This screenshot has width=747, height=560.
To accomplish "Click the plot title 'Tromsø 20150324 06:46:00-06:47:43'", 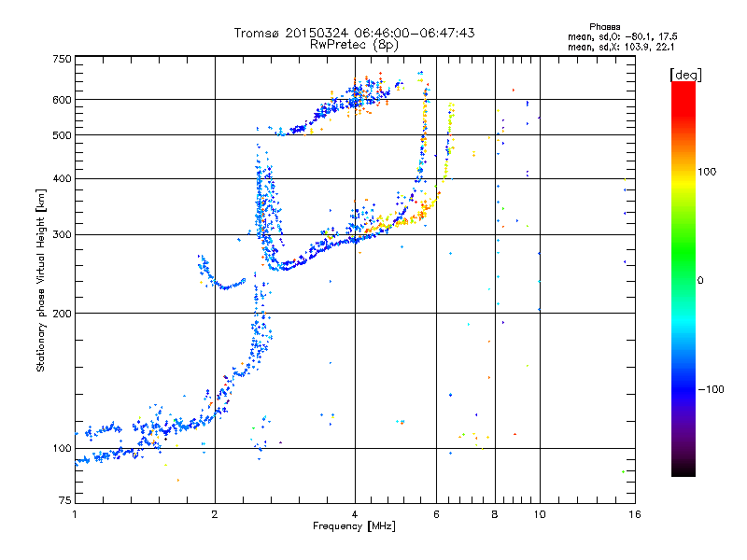I will 355,33.
